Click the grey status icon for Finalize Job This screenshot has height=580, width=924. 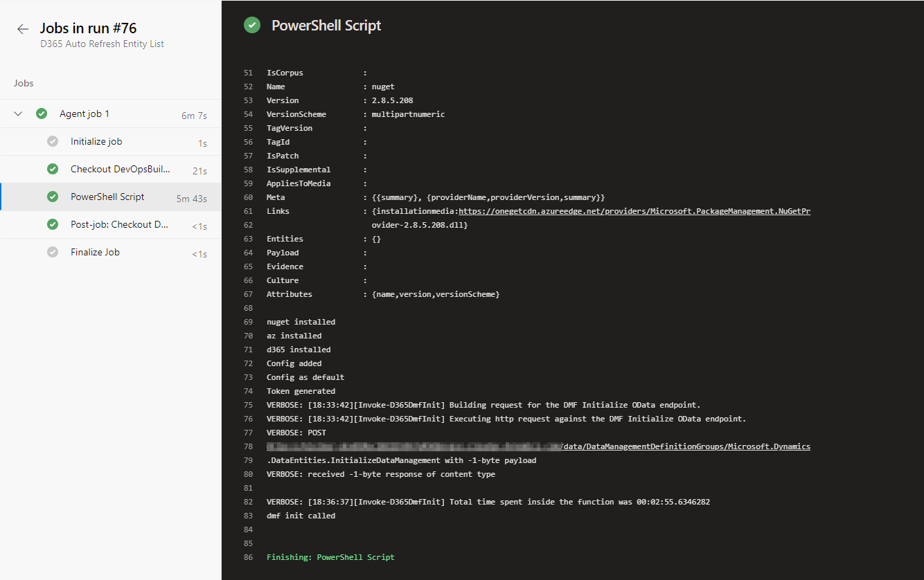pos(53,252)
